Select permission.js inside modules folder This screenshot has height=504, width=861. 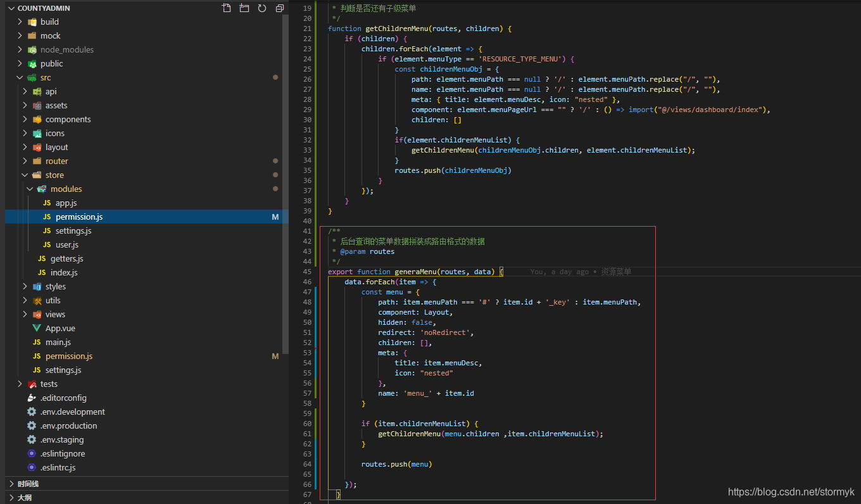click(146, 217)
